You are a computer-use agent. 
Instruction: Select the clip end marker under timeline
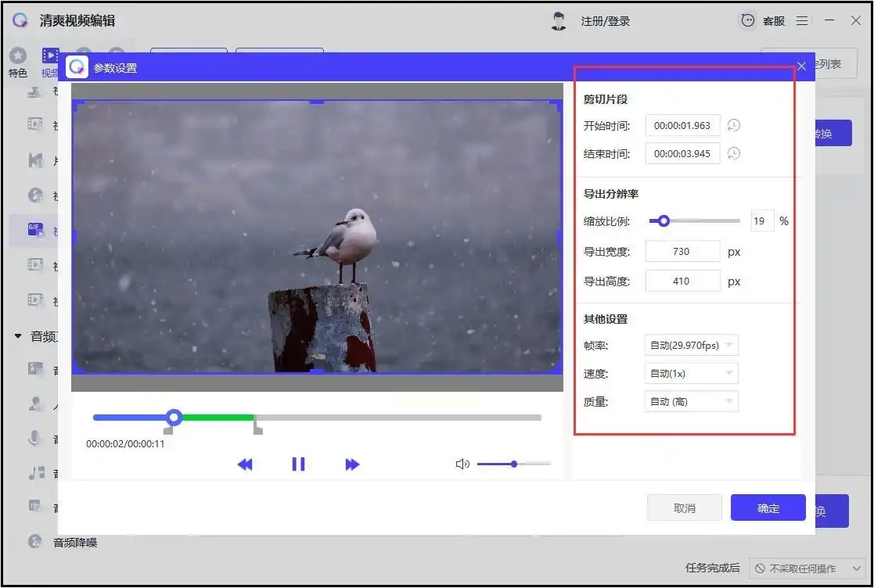coord(257,428)
